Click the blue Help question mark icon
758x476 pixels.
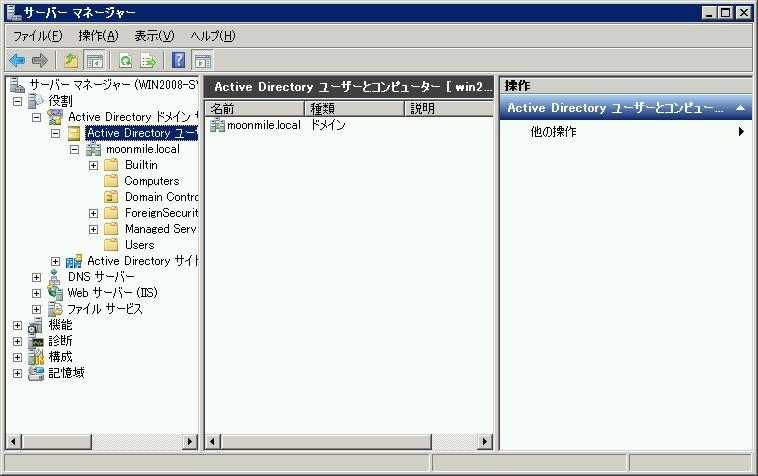click(x=179, y=60)
